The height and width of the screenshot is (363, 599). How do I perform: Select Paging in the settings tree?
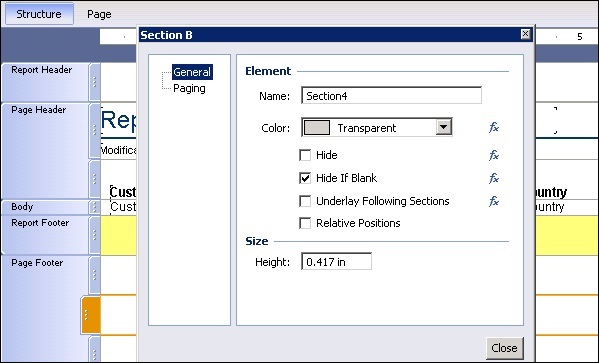189,88
